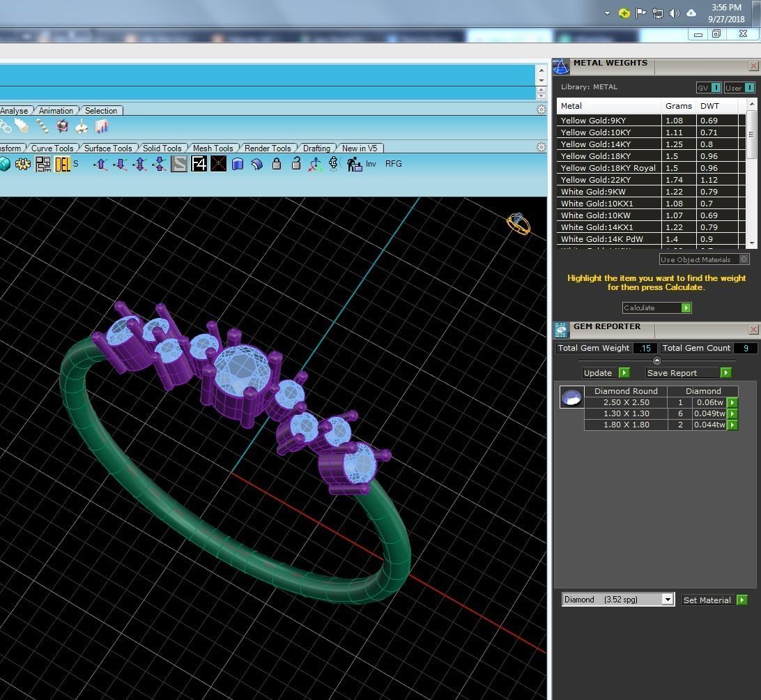761x700 pixels.
Task: Click the single up-arrow move icon
Action: 100,165
